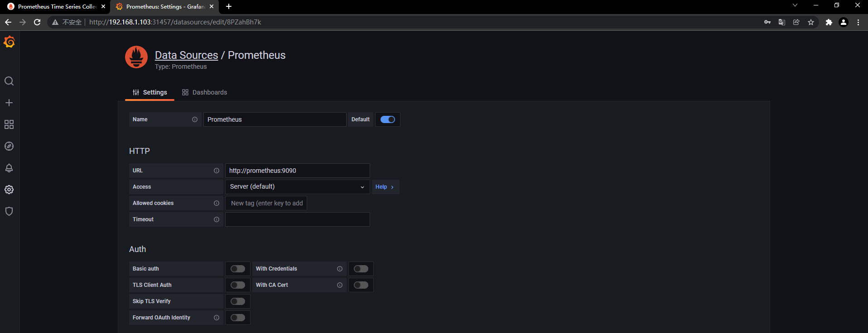
Task: Enable the Skip TLS Verify toggle
Action: click(x=238, y=301)
